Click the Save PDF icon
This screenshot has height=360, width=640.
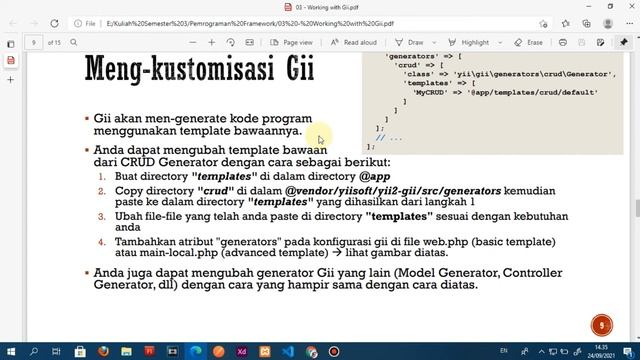point(582,42)
